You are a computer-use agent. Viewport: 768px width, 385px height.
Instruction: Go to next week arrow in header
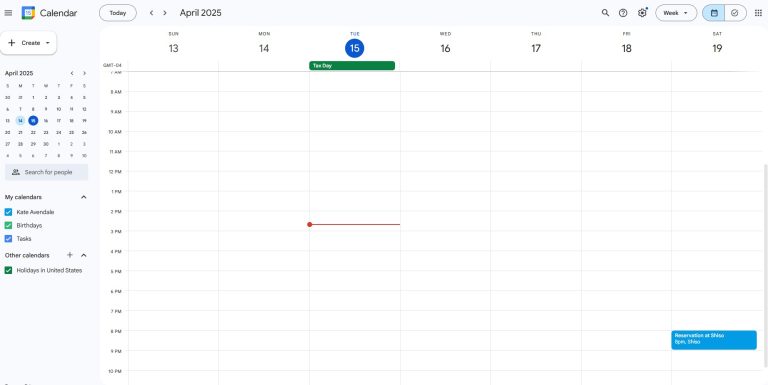click(165, 13)
